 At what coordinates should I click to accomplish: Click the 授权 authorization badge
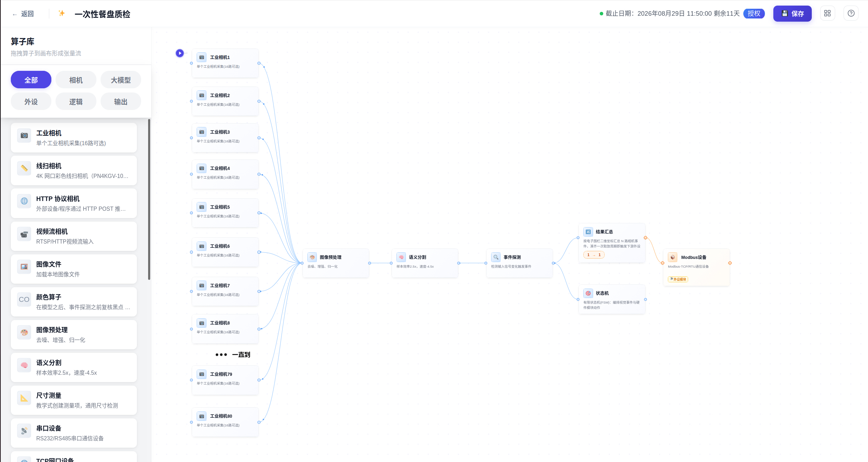click(x=754, y=13)
